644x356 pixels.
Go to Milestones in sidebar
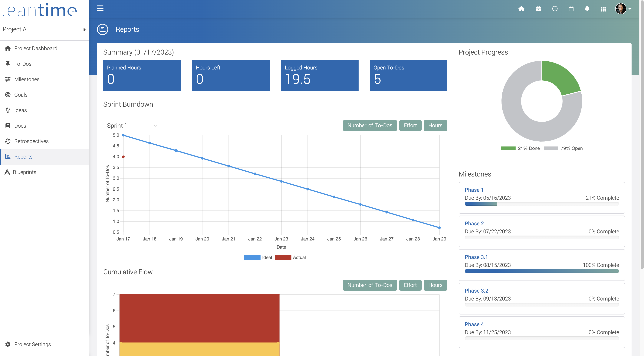click(27, 79)
